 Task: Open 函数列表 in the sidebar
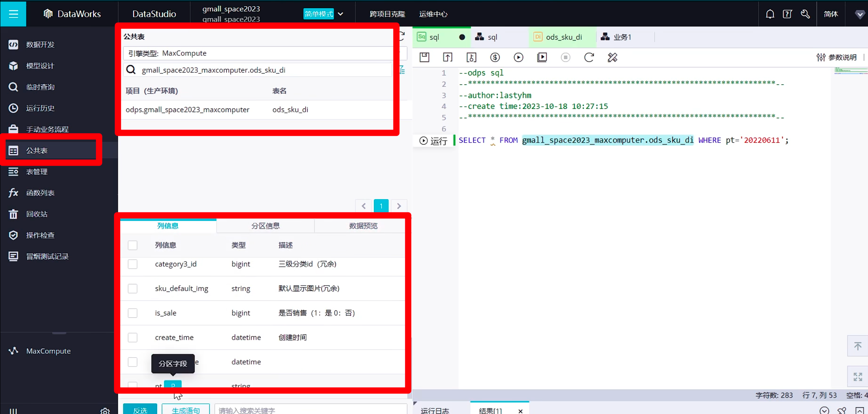[31, 193]
